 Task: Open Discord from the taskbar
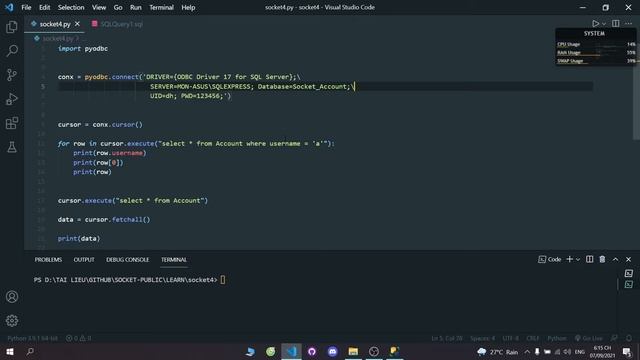[x=333, y=351]
